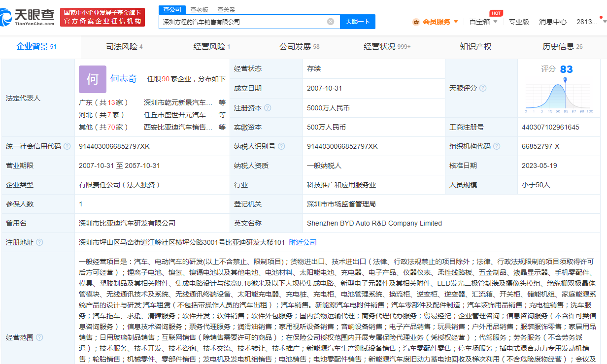Screen dimensions: 607x364
Task: Click the help icon beside 纳税人识别号
Action: (281, 146)
